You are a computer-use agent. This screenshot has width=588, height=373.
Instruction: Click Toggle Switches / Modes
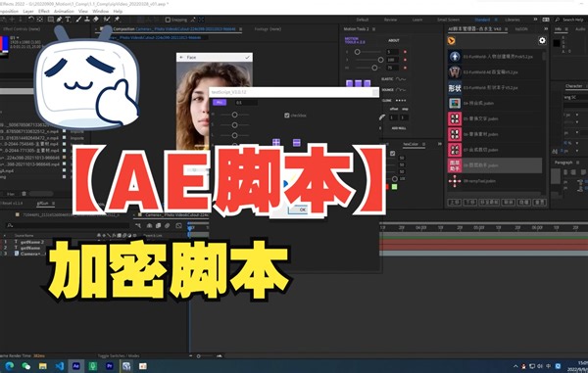(119, 355)
